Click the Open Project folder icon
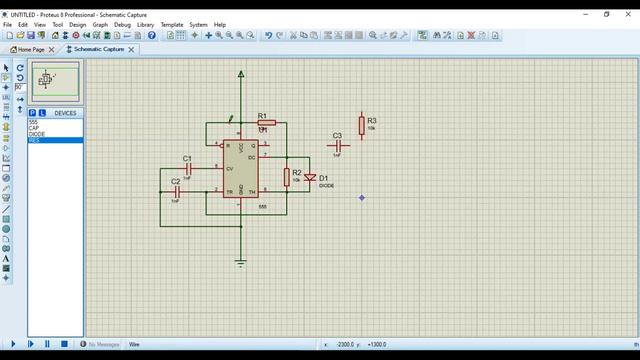The width and height of the screenshot is (640, 360). (20, 36)
